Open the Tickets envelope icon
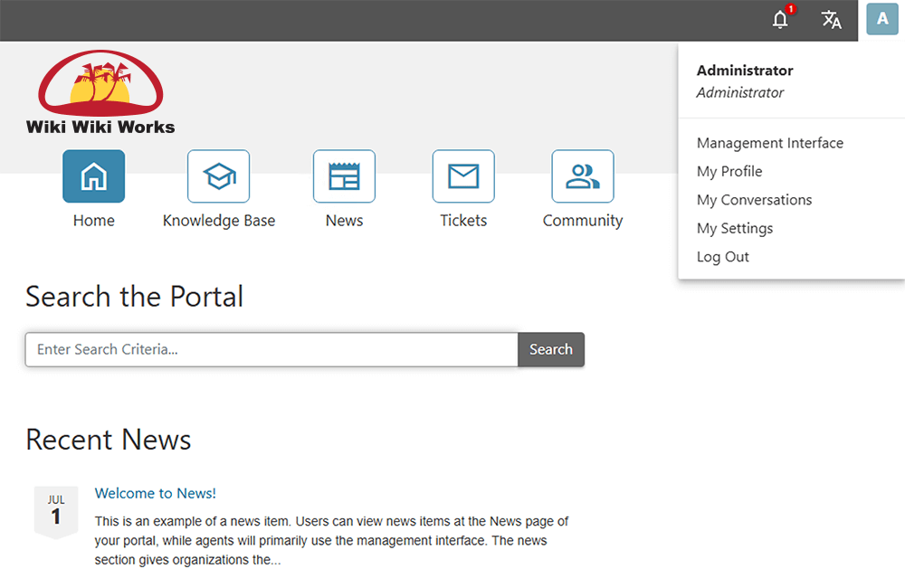Image resolution: width=905 pixels, height=588 pixels. pyautogui.click(x=463, y=176)
